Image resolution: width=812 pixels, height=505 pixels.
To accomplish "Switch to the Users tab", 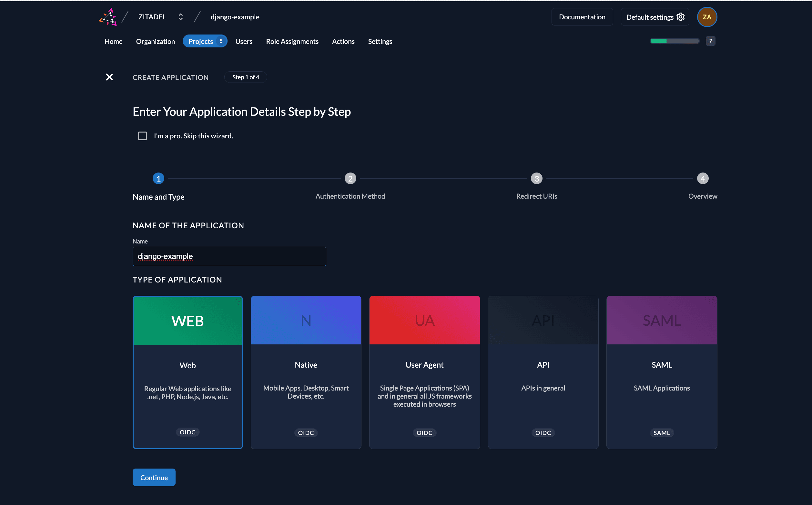I will point(244,41).
